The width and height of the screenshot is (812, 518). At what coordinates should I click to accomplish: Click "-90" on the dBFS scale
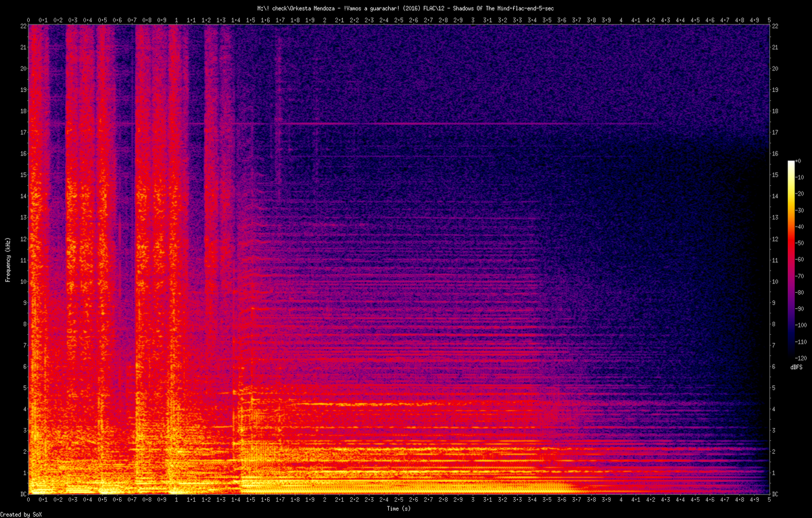(800, 308)
